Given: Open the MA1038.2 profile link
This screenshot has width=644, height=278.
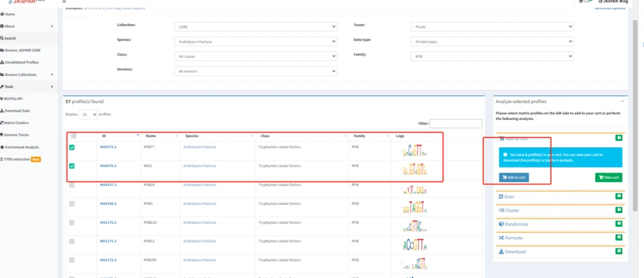Looking at the screenshot, I should click(x=108, y=203).
